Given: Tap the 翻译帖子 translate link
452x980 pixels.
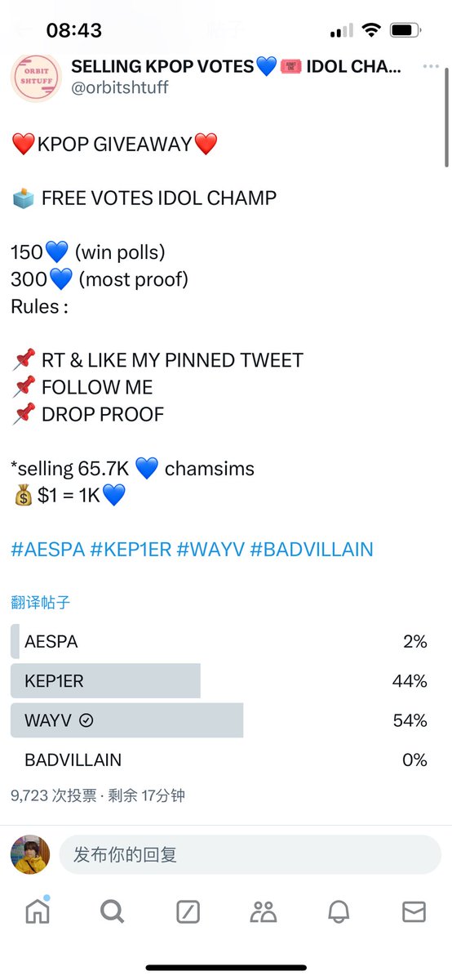Looking at the screenshot, I should (x=41, y=603).
